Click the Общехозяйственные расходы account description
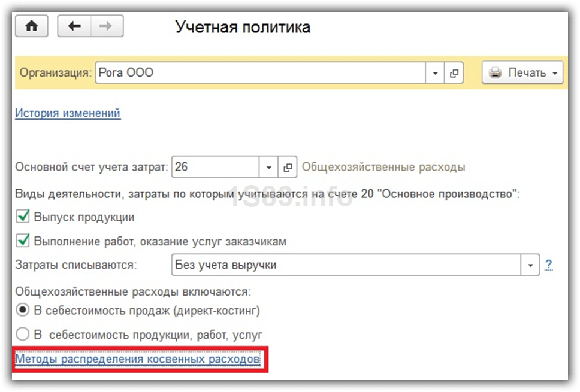This screenshot has height=392, width=580. click(383, 167)
